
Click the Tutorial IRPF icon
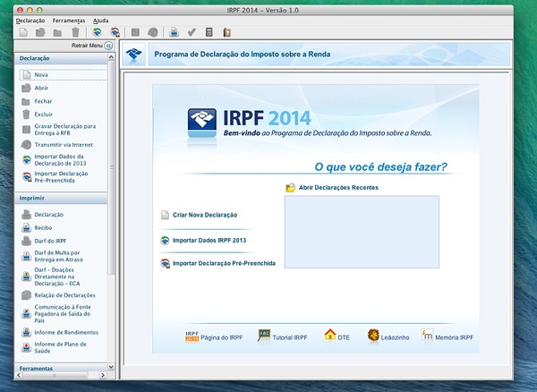click(264, 336)
